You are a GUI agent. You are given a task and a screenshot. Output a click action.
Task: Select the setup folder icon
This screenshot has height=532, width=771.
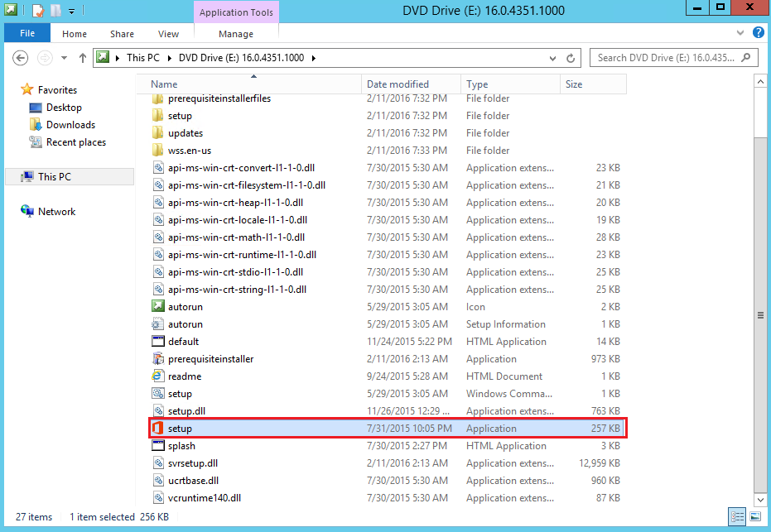point(158,116)
